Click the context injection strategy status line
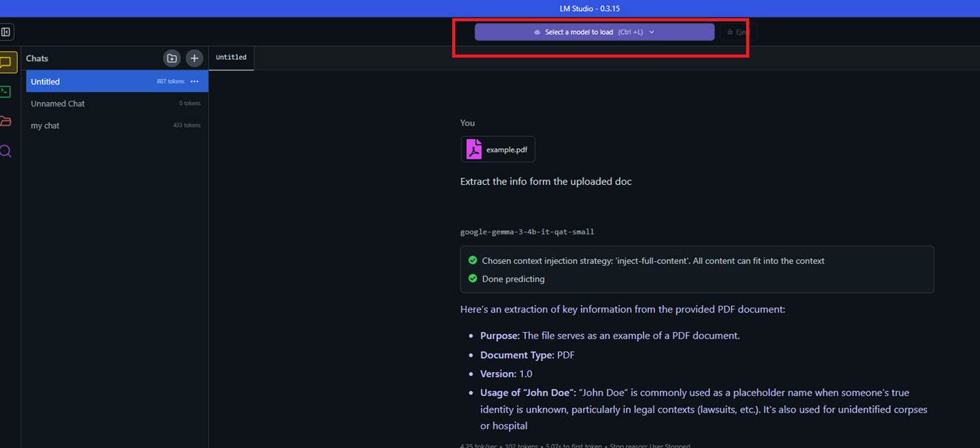Screen dimensions: 980x448 coord(653,260)
